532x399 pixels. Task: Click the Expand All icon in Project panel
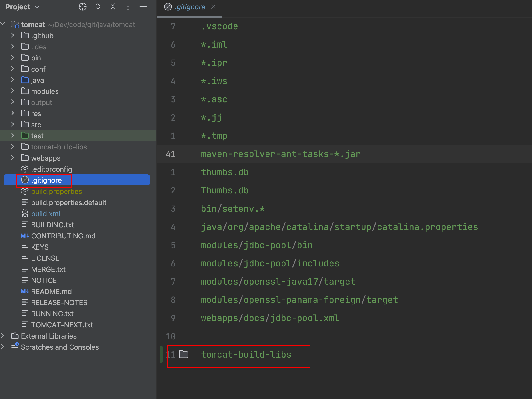click(98, 7)
